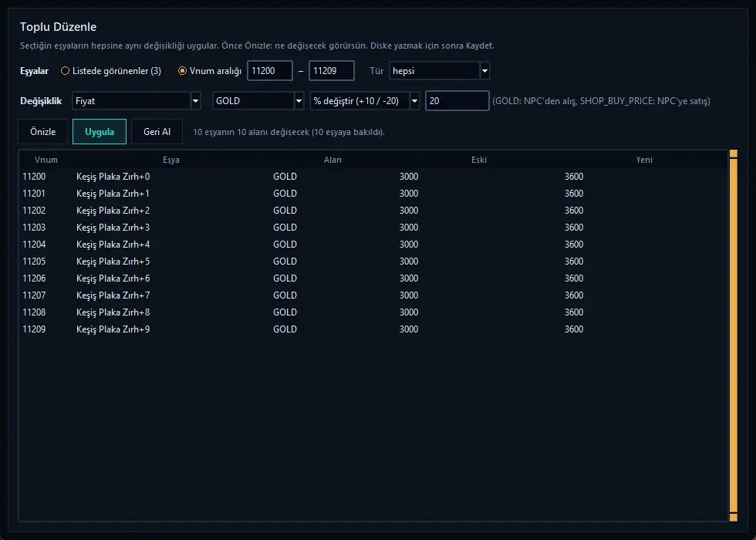The width and height of the screenshot is (756, 540).
Task: Select the row 'Keşiş Plaka Zırh+0'
Action: [x=373, y=177]
